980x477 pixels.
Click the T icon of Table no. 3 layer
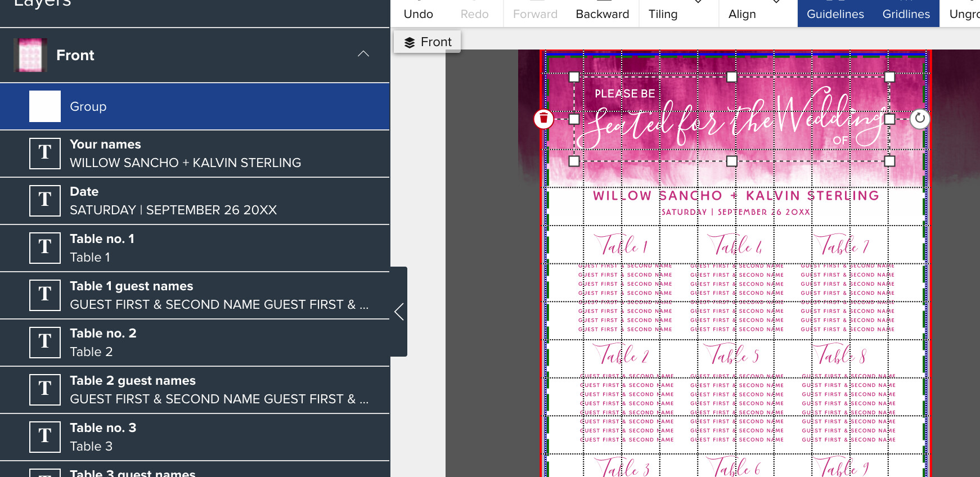(x=45, y=437)
